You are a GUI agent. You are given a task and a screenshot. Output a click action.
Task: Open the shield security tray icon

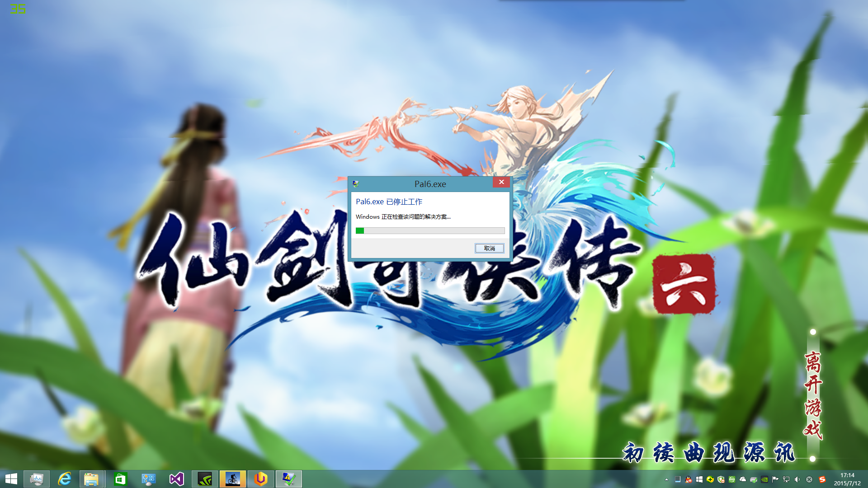tap(721, 479)
